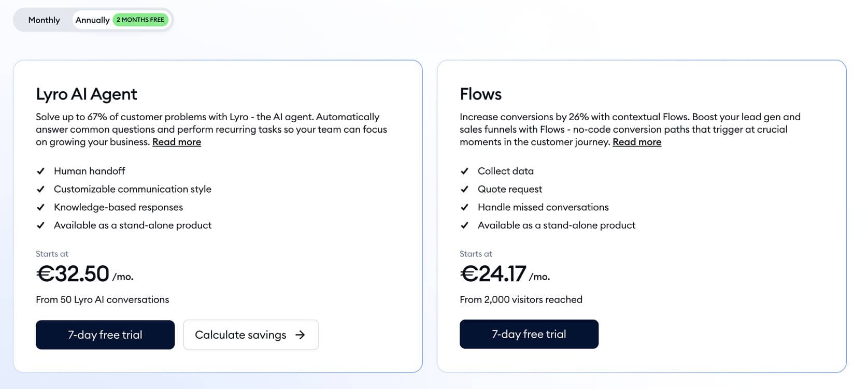Click the checkmark beside Human handoff
The height and width of the screenshot is (389, 868).
click(x=41, y=171)
